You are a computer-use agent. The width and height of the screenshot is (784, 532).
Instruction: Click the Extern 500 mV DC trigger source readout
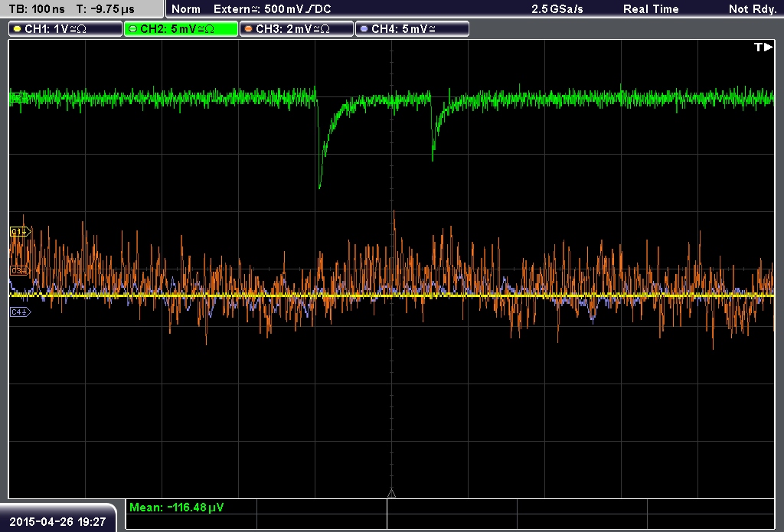point(272,9)
